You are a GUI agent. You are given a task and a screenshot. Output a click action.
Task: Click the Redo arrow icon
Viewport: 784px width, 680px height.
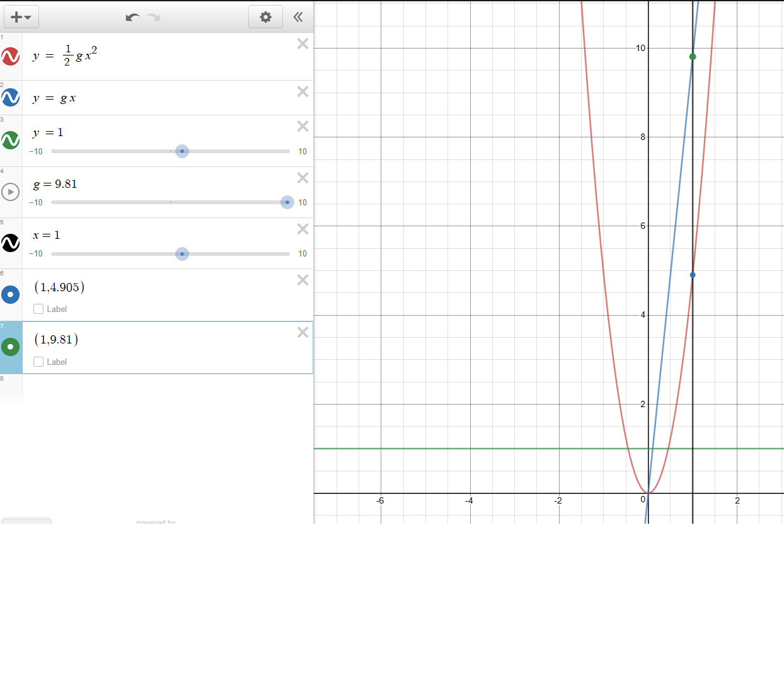(x=154, y=17)
